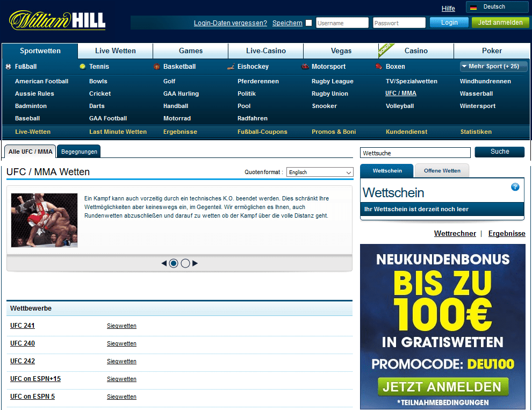The image size is (532, 410).
Task: Open the UFC 240 competition
Action: click(23, 343)
